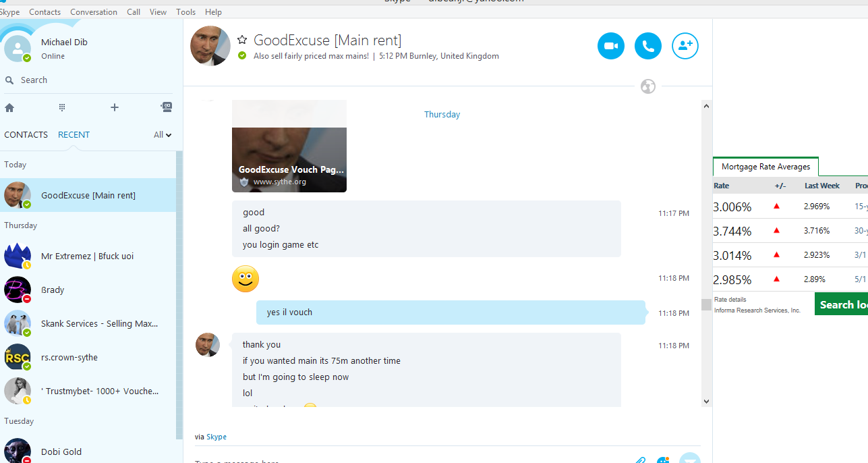Open Brady contact avatar
This screenshot has width=868, height=463.
coord(18,290)
